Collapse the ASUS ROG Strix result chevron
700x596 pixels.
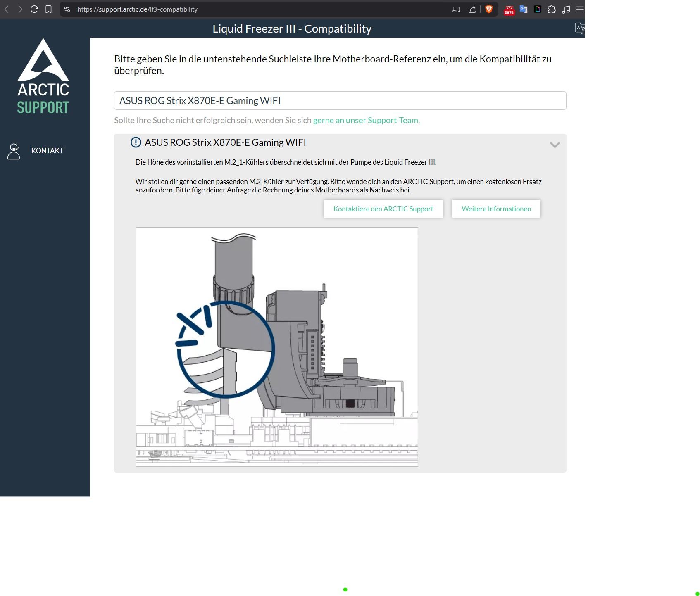(x=555, y=145)
